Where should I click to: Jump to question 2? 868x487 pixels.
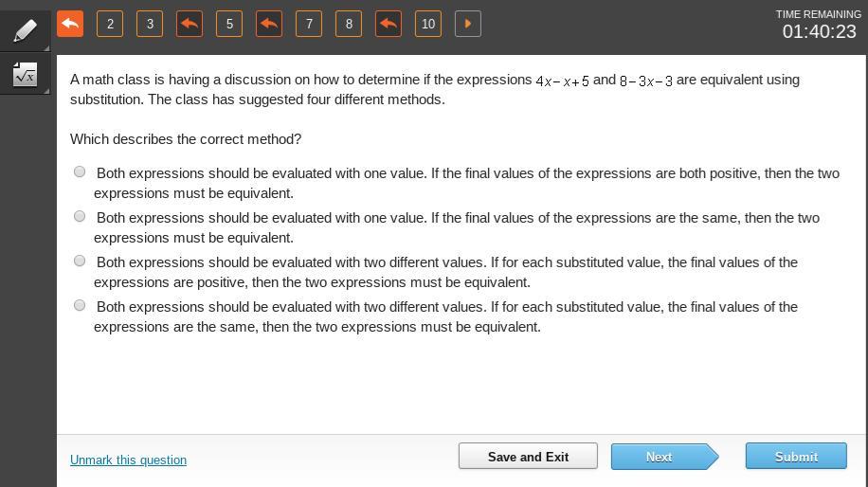pyautogui.click(x=110, y=24)
